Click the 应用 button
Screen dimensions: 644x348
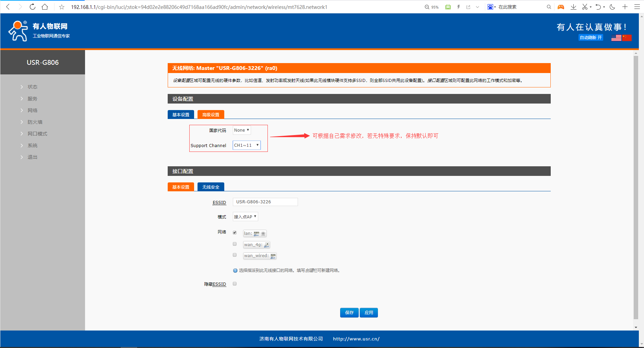coord(369,313)
